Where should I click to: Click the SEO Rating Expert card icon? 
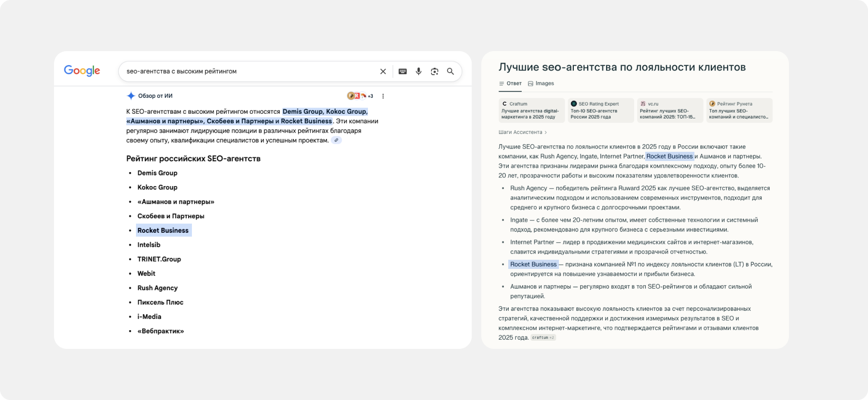pyautogui.click(x=574, y=104)
